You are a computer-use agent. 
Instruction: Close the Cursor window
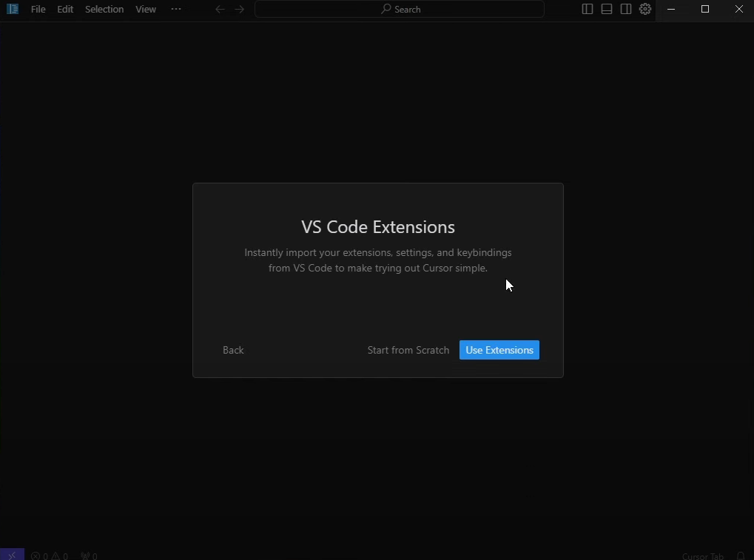739,9
